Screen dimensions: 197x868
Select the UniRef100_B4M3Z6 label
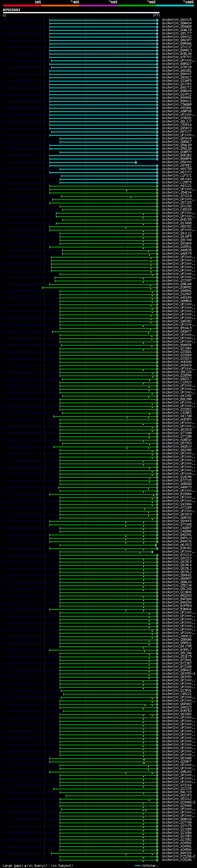177,853
